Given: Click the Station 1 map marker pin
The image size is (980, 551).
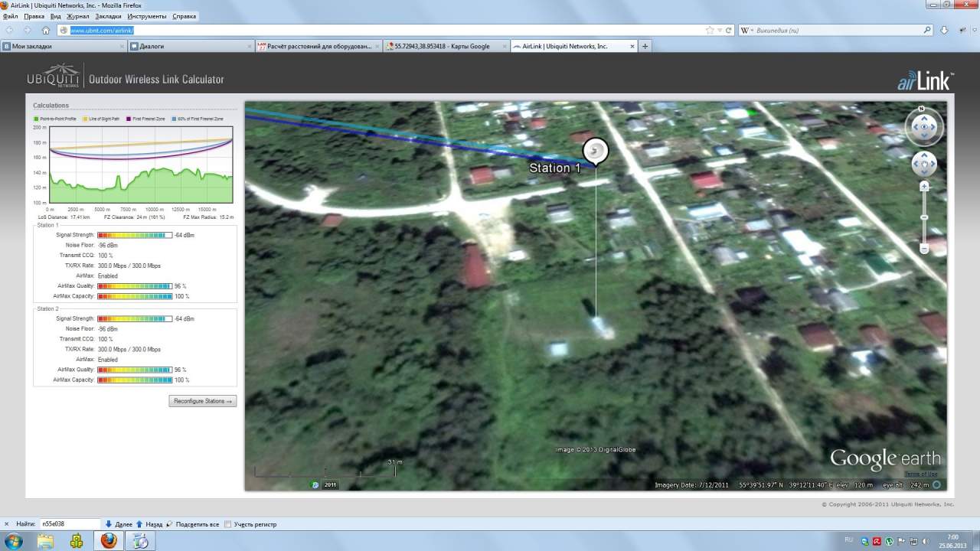Looking at the screenshot, I should [596, 151].
